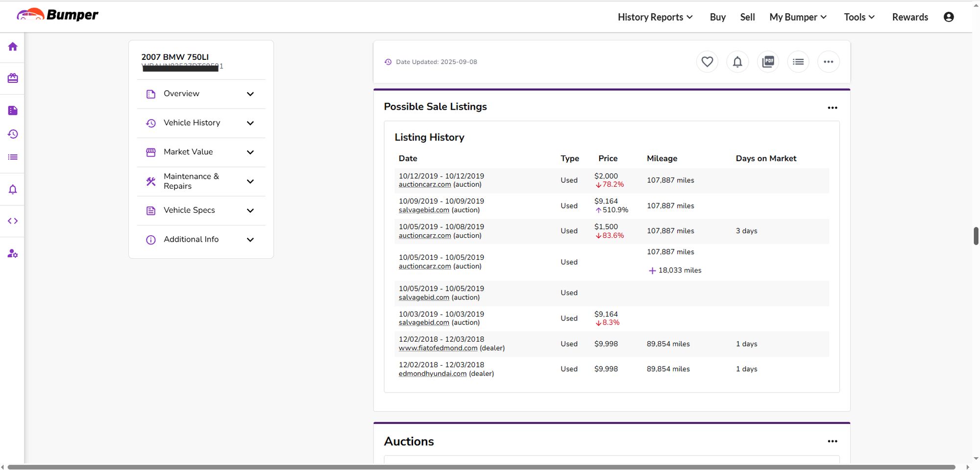Click the favorite heart icon
980x470 pixels.
[707, 62]
